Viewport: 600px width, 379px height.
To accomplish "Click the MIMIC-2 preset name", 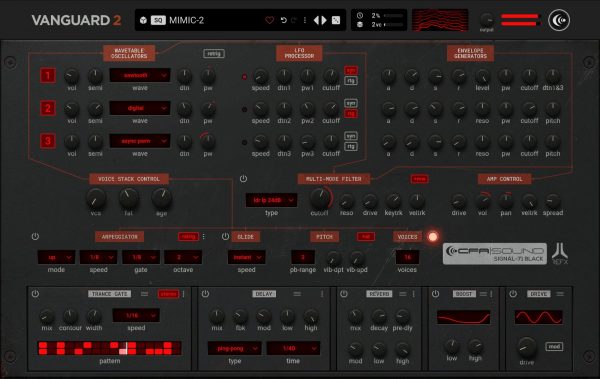I will point(186,20).
